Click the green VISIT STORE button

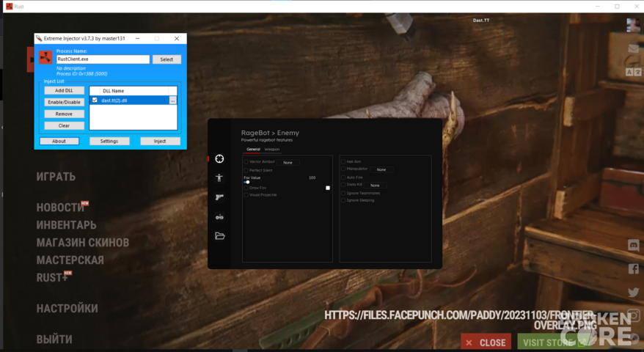[x=554, y=342]
